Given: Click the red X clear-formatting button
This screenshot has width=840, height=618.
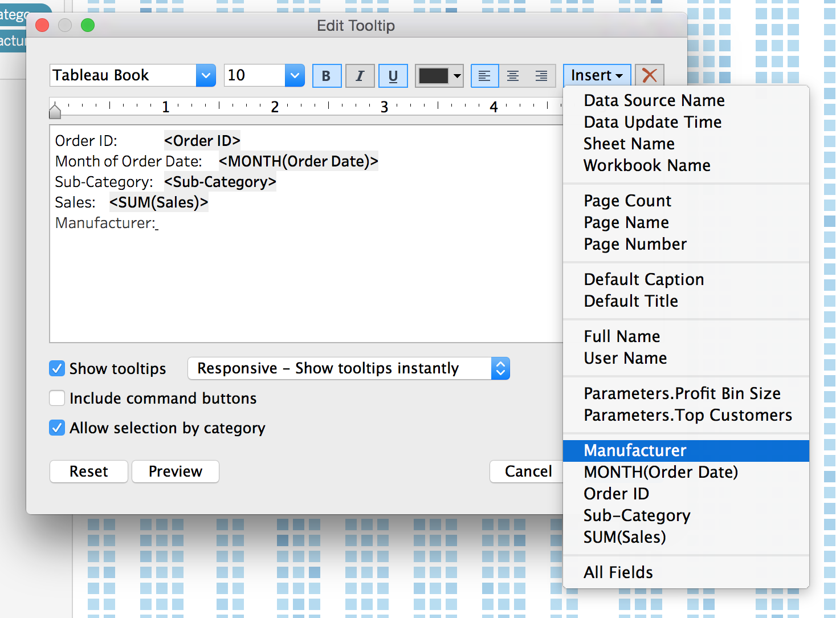Looking at the screenshot, I should (650, 75).
